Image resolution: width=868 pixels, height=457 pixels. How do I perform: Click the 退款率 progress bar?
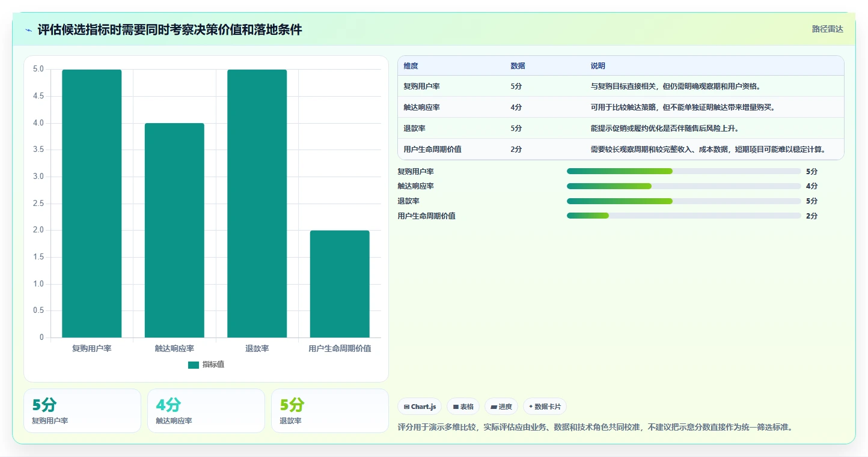coord(684,201)
